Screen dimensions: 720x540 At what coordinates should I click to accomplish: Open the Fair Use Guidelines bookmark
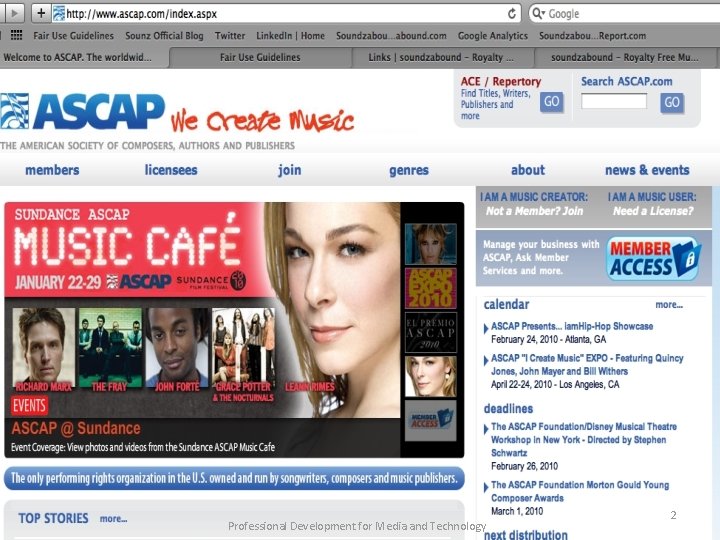click(x=73, y=35)
